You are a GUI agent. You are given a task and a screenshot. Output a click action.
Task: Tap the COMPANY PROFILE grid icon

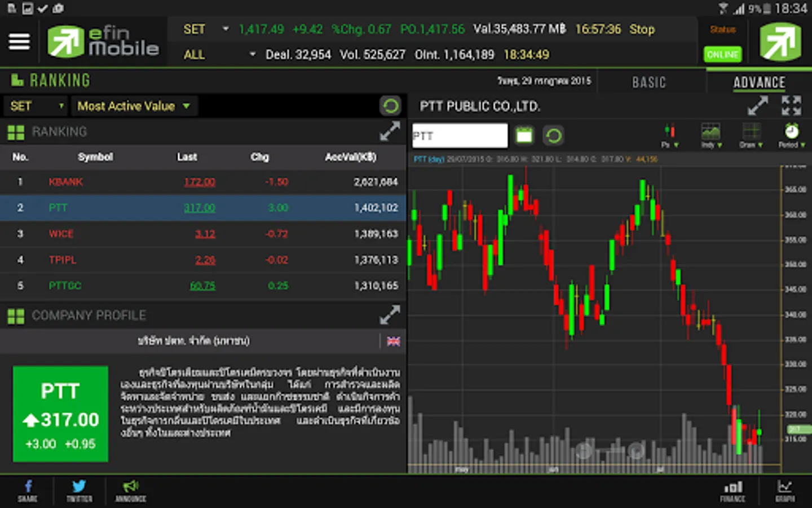16,317
